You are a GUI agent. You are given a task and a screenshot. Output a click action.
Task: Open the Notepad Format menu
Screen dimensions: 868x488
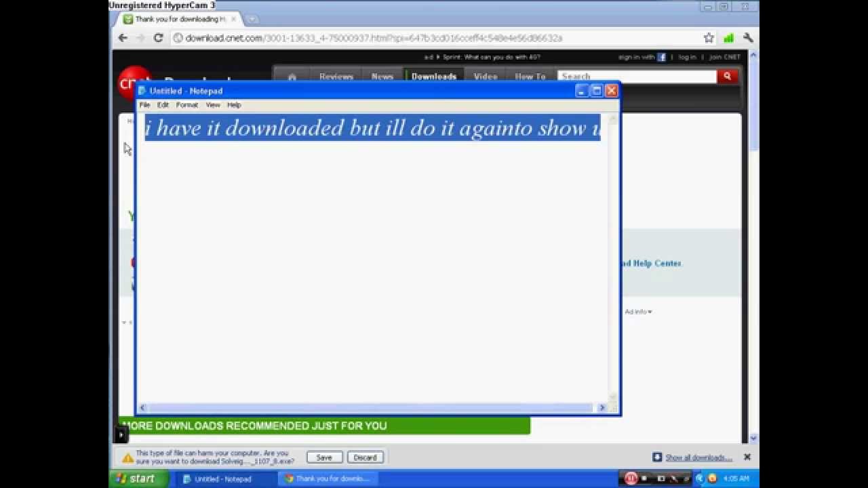tap(186, 105)
